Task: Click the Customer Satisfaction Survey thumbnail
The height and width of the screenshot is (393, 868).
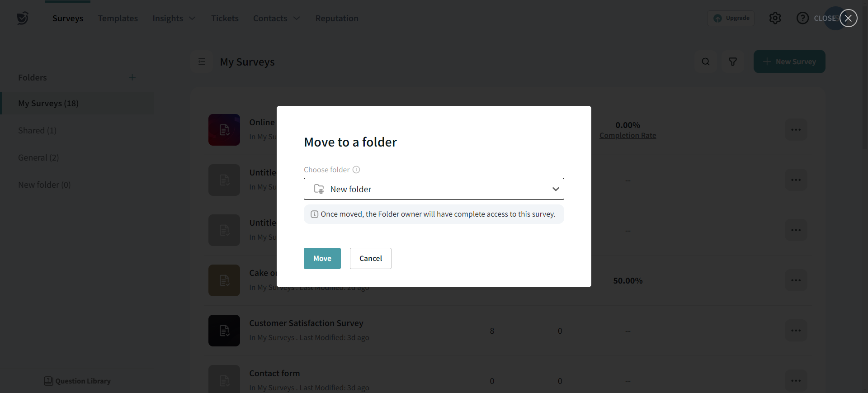Action: pyautogui.click(x=224, y=331)
